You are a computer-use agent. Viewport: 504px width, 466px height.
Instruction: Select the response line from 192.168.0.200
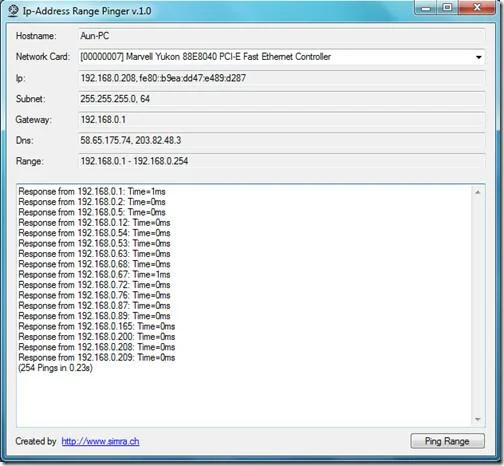pos(97,337)
